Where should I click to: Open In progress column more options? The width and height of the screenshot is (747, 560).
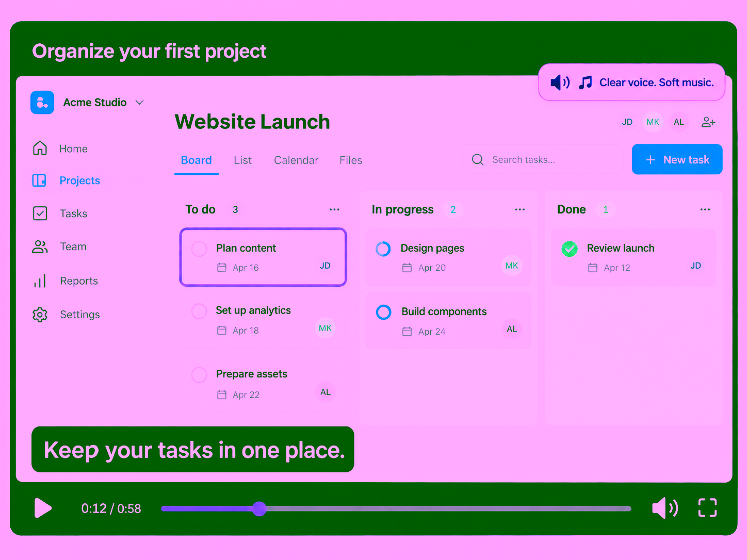[519, 209]
